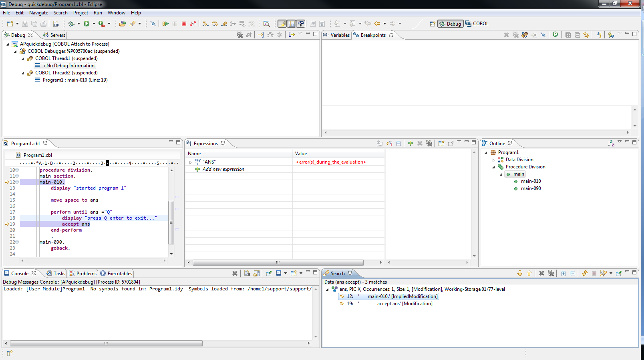Screen dimensions: 644x360
Task: Toggle Skip All Breakpoints in main toolbar
Action: [153, 24]
